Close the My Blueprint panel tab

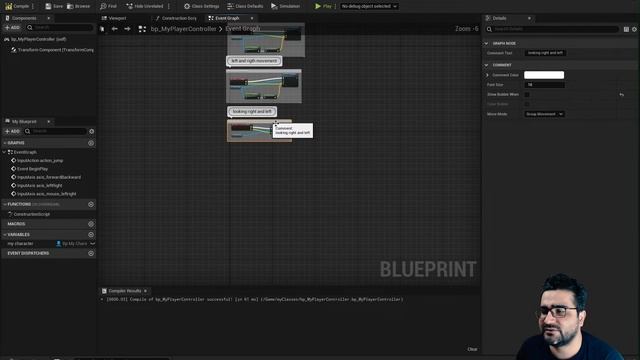tap(49, 122)
